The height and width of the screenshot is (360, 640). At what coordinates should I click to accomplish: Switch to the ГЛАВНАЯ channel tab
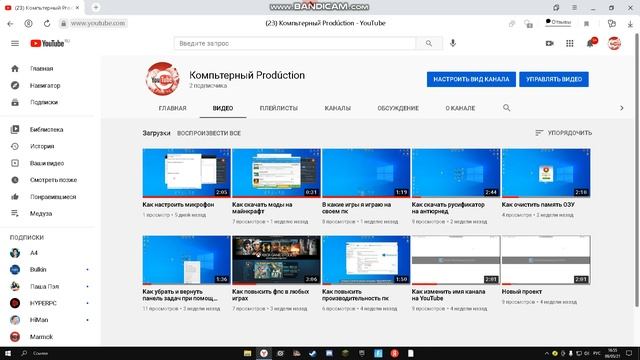point(172,108)
